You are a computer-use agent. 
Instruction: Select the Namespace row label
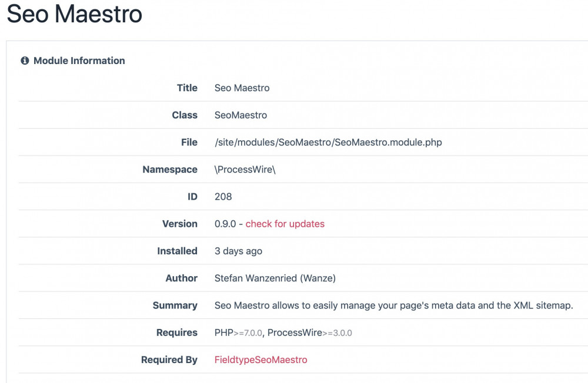(x=169, y=170)
